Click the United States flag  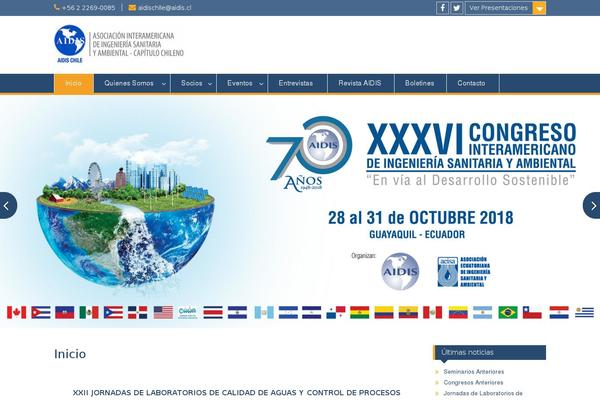[163, 312]
